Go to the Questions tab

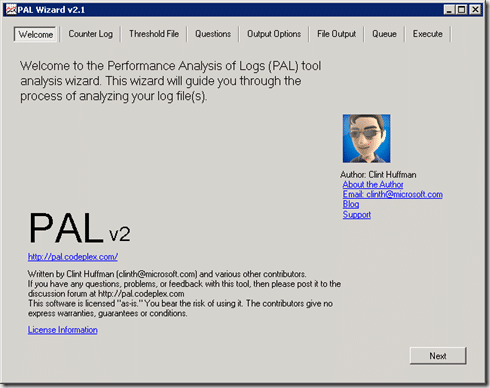[213, 34]
